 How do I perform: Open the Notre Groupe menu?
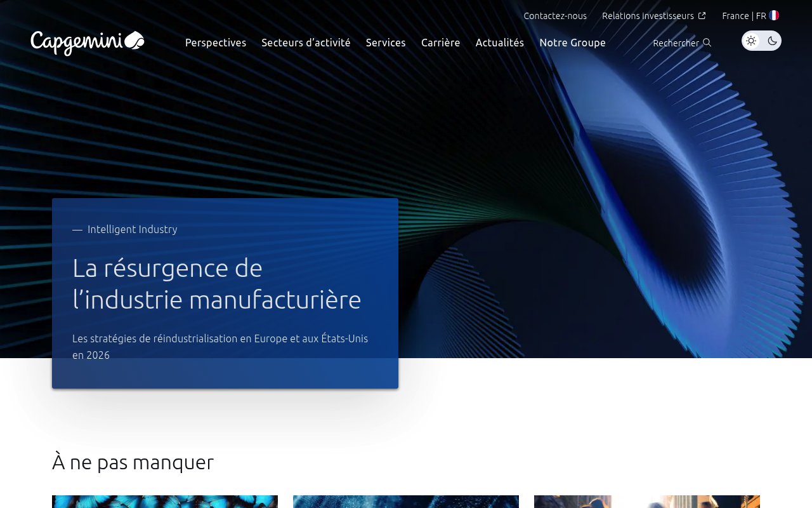[x=572, y=43]
